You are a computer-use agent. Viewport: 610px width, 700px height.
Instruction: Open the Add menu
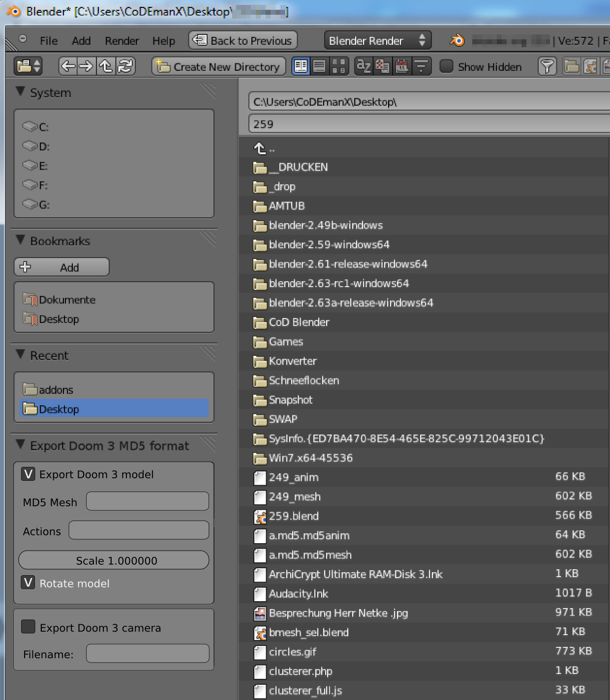pos(81,41)
